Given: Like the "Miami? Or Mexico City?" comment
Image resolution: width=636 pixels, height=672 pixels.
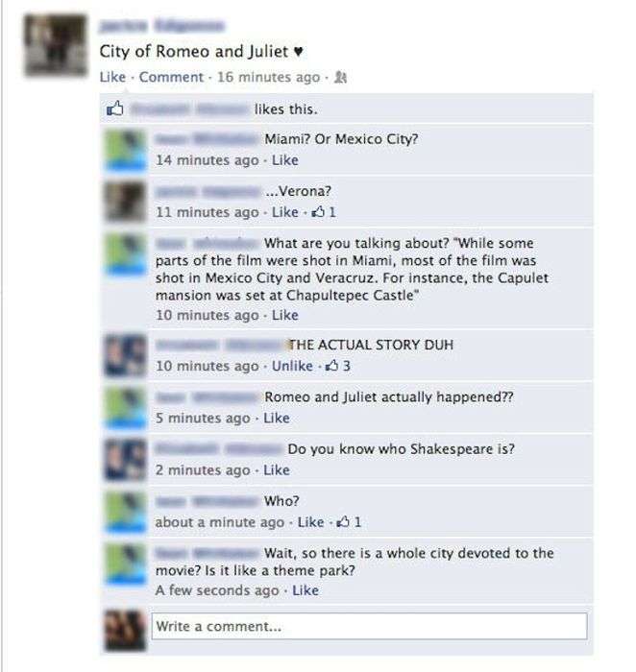Looking at the screenshot, I should (285, 160).
